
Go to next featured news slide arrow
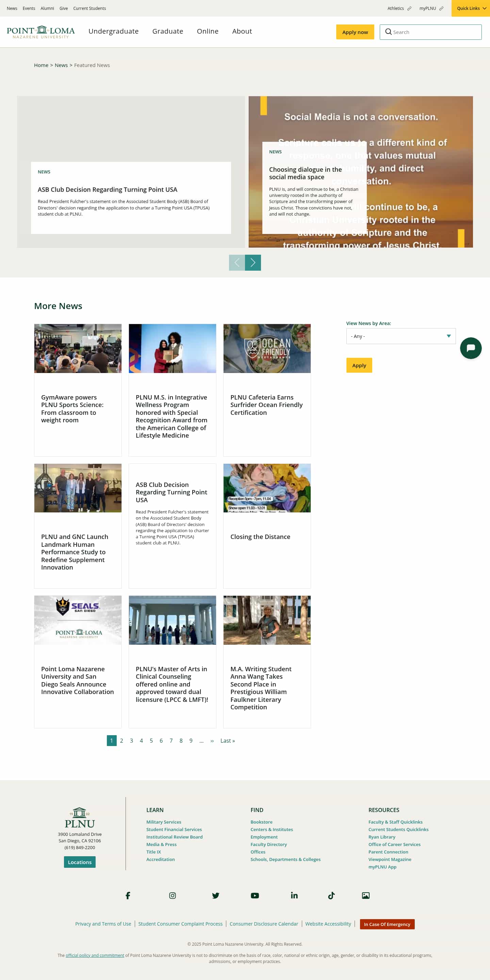[253, 263]
